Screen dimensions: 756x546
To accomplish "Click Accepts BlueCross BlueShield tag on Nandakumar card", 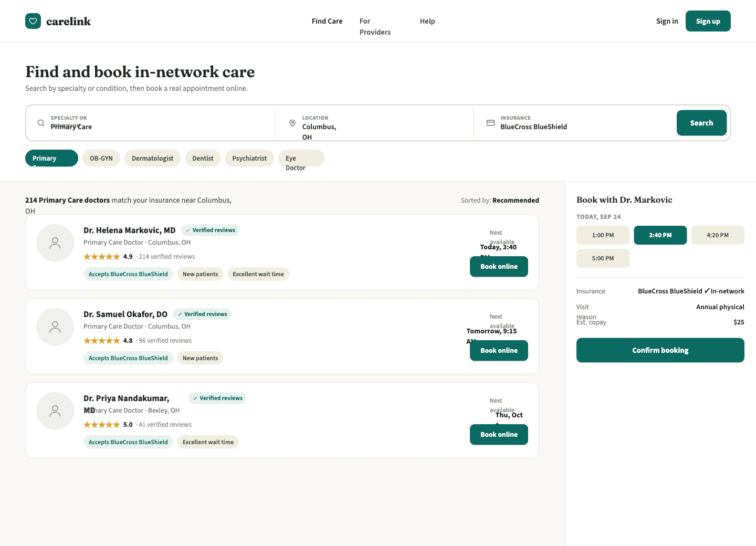I will point(128,442).
